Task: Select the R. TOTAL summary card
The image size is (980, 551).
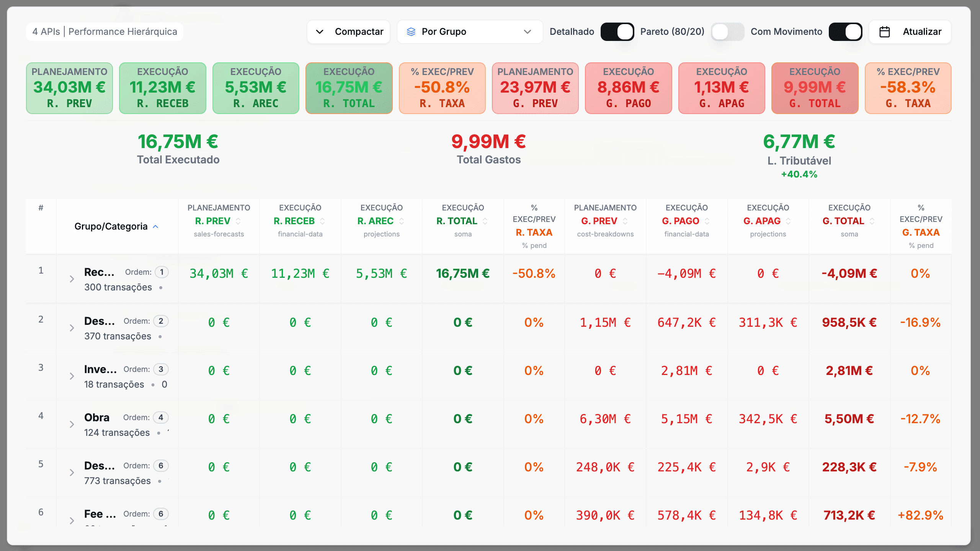Action: click(349, 88)
